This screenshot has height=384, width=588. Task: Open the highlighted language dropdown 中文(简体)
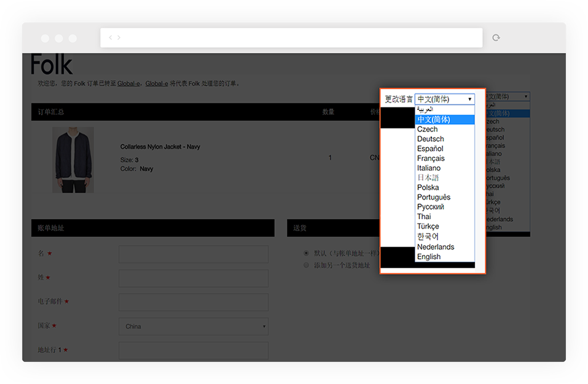(445, 99)
